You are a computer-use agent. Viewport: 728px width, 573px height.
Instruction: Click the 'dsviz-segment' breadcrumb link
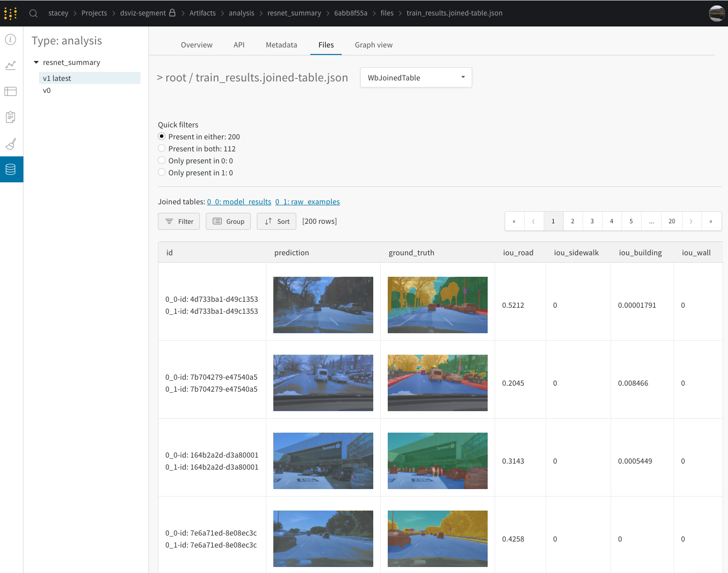pyautogui.click(x=143, y=13)
